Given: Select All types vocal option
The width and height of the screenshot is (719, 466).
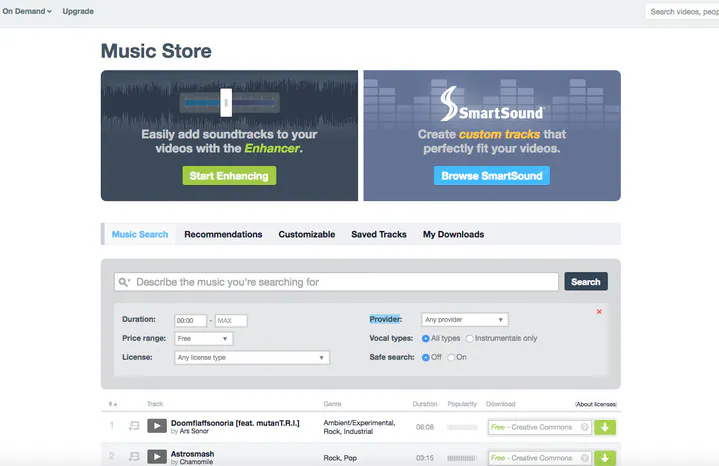Looking at the screenshot, I should [x=426, y=338].
